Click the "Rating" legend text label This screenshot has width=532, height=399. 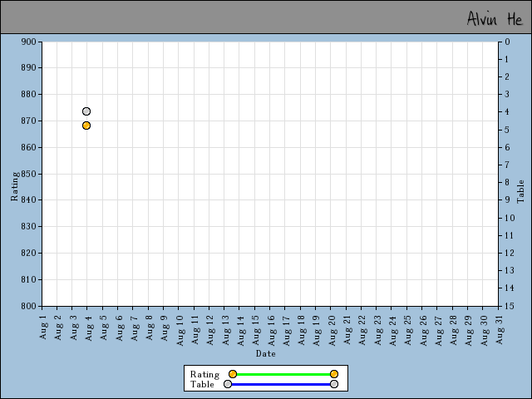pyautogui.click(x=204, y=374)
